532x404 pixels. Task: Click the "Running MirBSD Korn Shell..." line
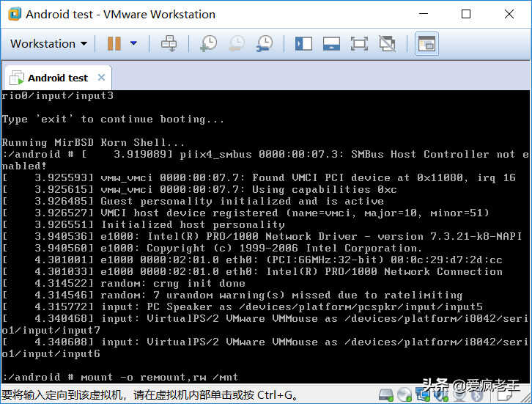click(x=93, y=142)
